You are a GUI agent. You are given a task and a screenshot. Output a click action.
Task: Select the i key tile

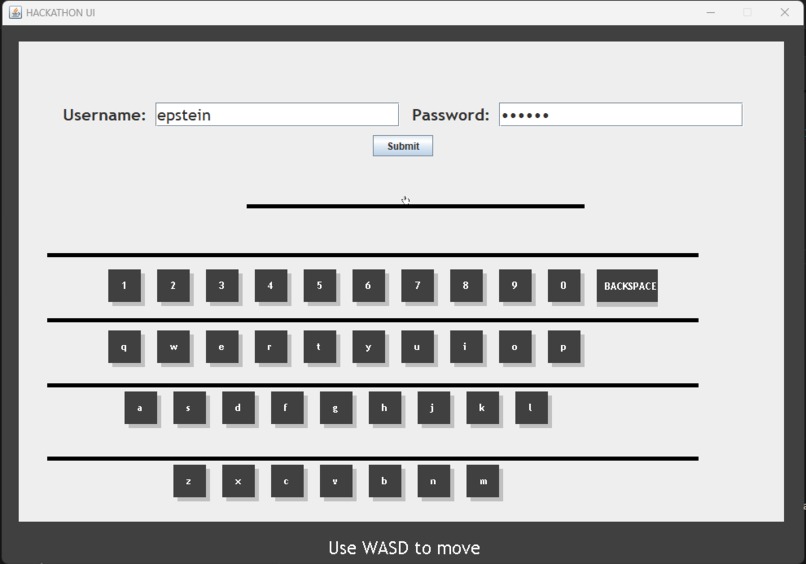[466, 347]
